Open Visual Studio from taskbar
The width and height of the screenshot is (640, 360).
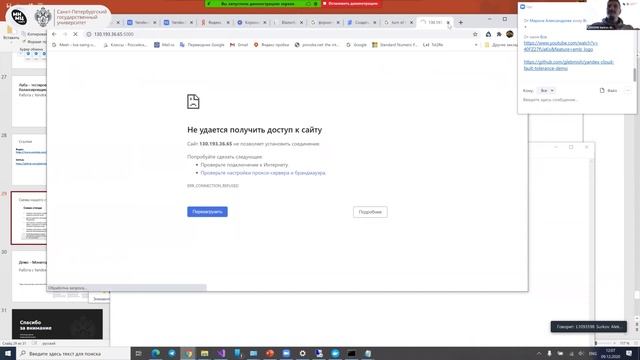pyautogui.click(x=221, y=353)
